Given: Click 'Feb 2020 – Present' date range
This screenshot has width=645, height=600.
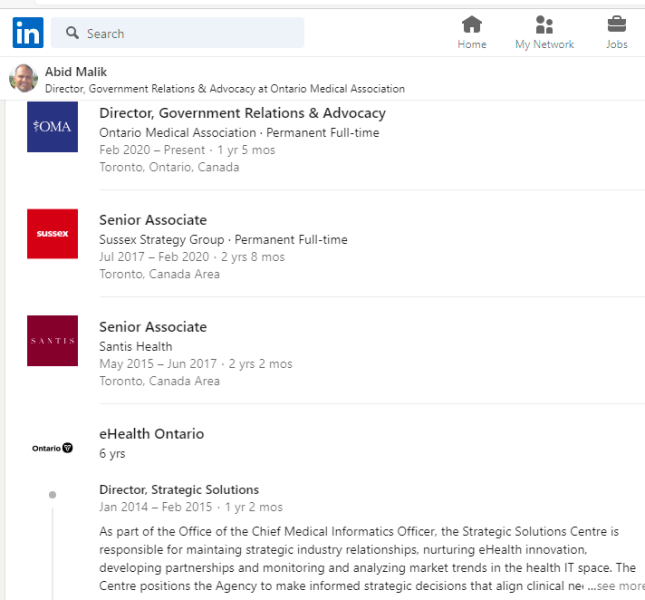Looking at the screenshot, I should coord(152,150).
